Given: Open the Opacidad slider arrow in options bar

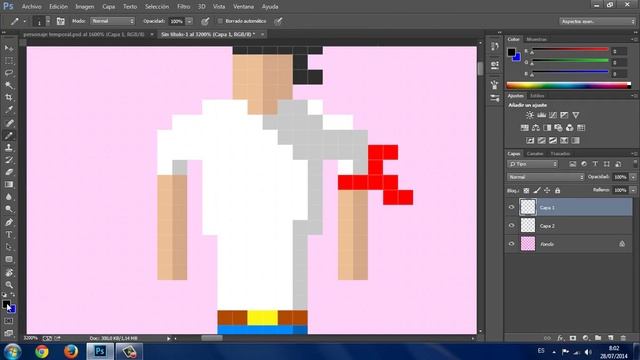Looking at the screenshot, I should click(189, 21).
